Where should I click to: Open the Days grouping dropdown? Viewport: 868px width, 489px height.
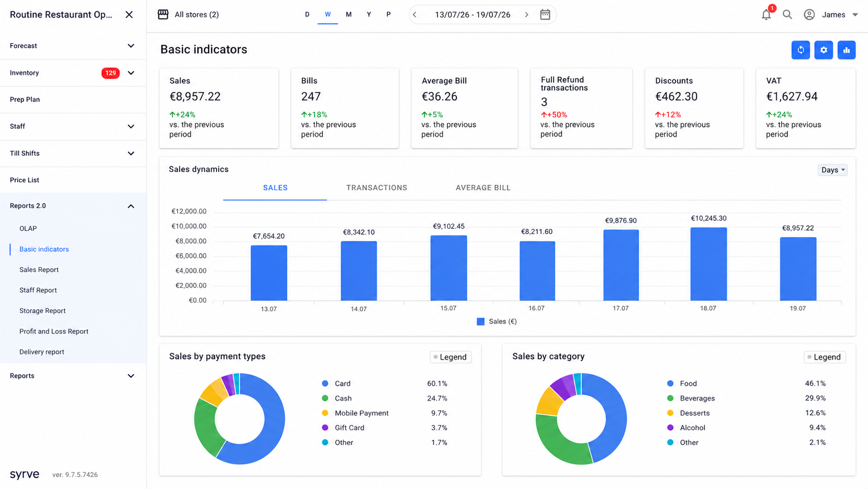point(833,170)
